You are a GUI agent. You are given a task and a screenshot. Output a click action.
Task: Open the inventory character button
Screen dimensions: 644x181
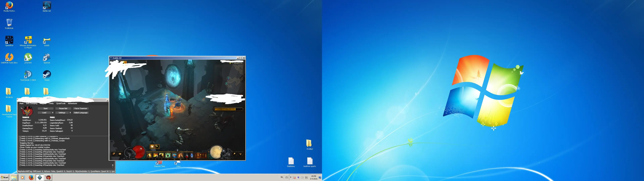pos(198,155)
